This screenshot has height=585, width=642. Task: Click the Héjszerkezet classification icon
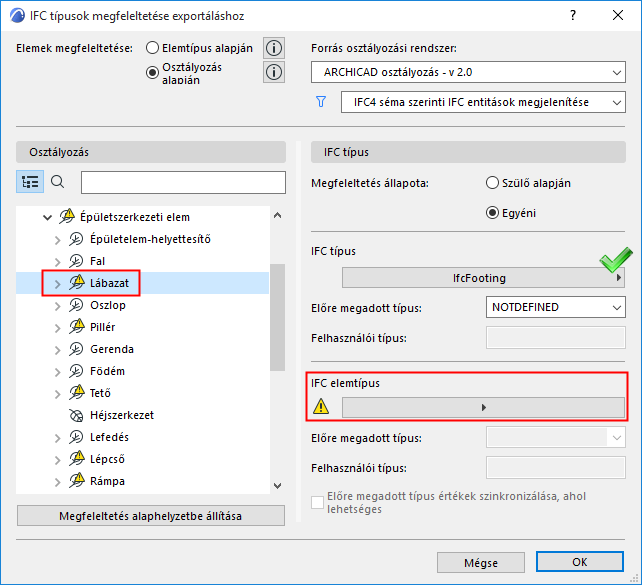pyautogui.click(x=77, y=415)
